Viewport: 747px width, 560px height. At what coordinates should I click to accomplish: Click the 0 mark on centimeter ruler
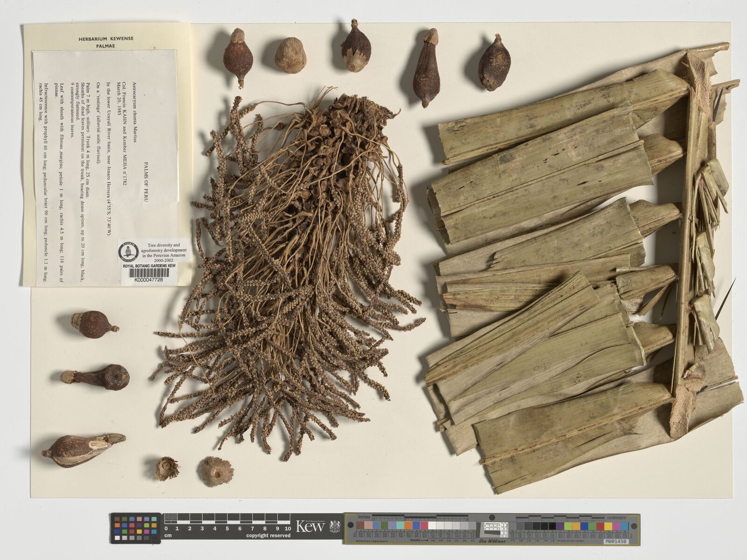[166, 529]
